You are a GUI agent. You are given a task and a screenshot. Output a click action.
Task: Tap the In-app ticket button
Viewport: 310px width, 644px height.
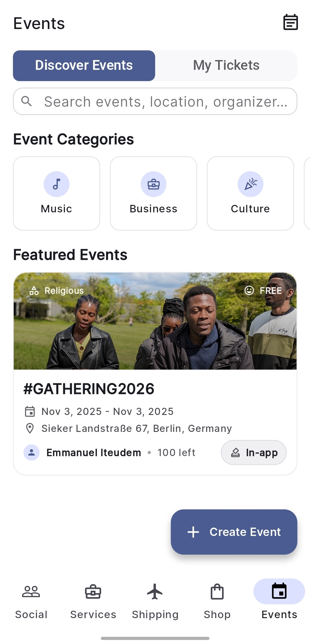pyautogui.click(x=254, y=452)
